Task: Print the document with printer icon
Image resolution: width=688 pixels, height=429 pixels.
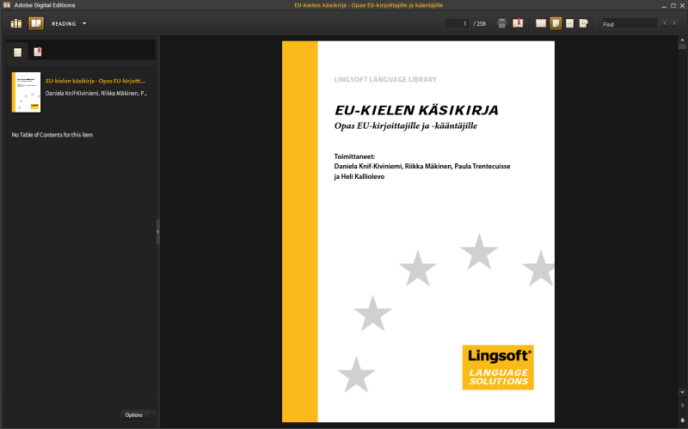Action: (x=502, y=23)
